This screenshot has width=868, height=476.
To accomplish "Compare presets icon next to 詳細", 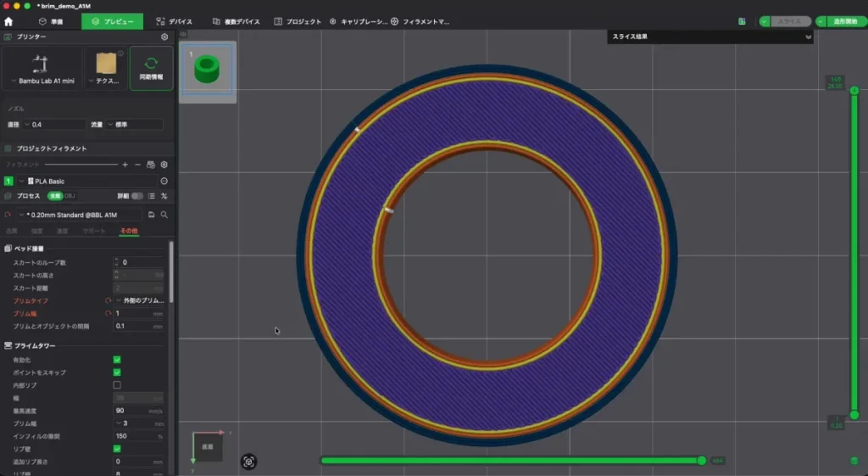I will pyautogui.click(x=164, y=196).
